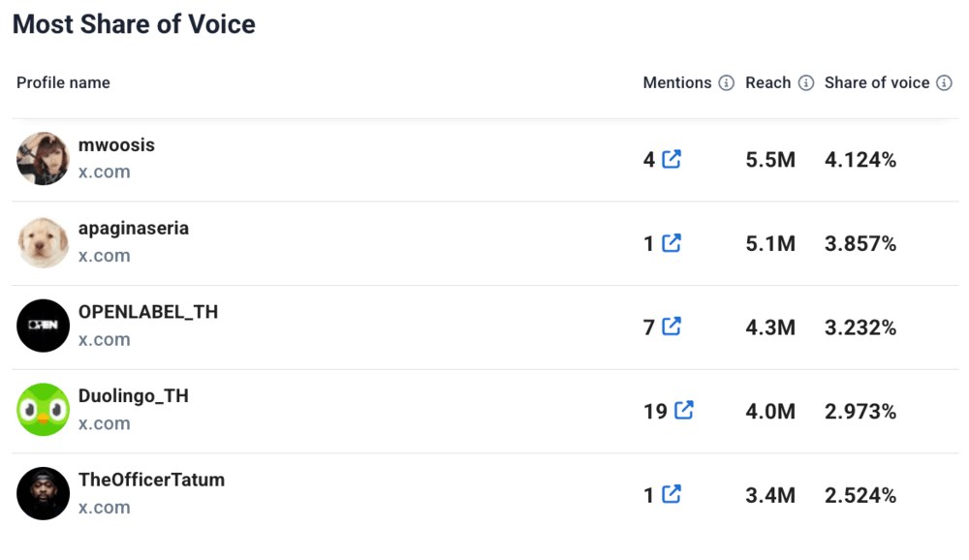Click the Reach column header label
Viewport: 969px width, 560px height.
tap(768, 83)
